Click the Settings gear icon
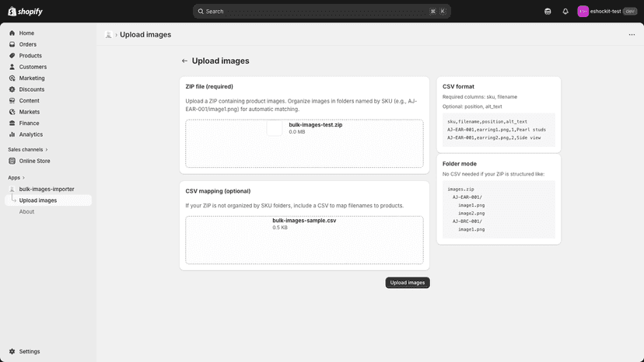The width and height of the screenshot is (644, 362). click(x=12, y=351)
